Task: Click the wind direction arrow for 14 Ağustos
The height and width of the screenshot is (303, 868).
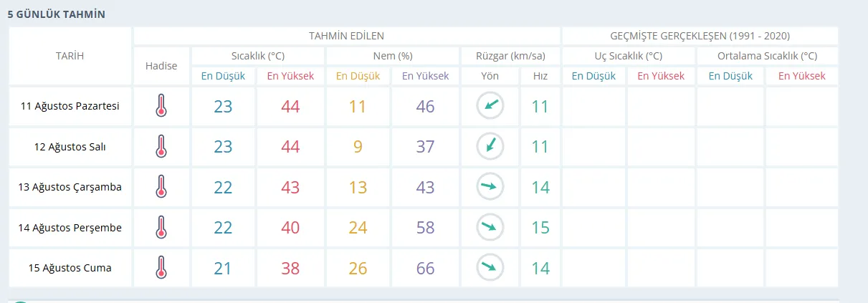Action: point(490,227)
